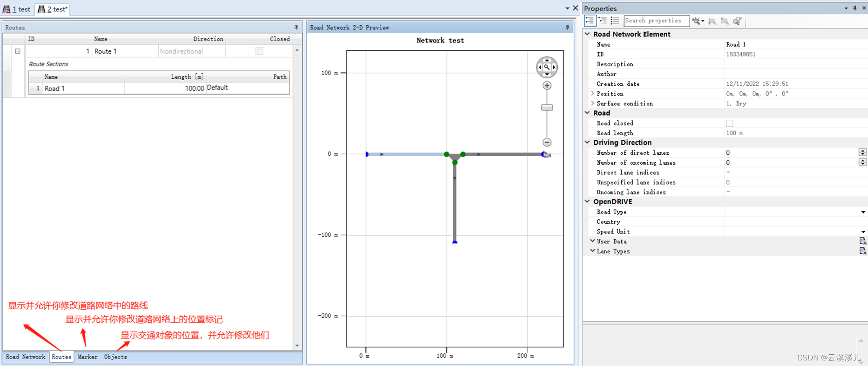Click the Routes panel scroll up arrow
This screenshot has height=366, width=868.
tap(297, 49)
